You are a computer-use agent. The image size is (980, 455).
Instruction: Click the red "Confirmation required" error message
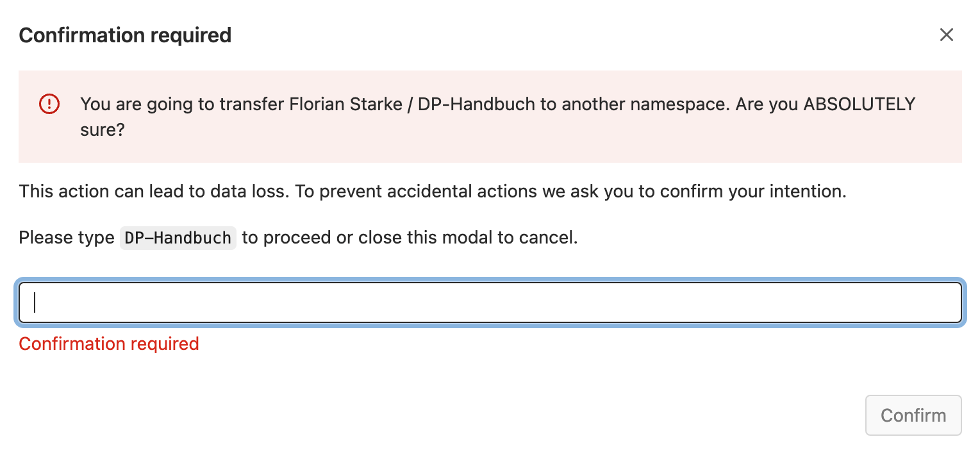pos(109,344)
